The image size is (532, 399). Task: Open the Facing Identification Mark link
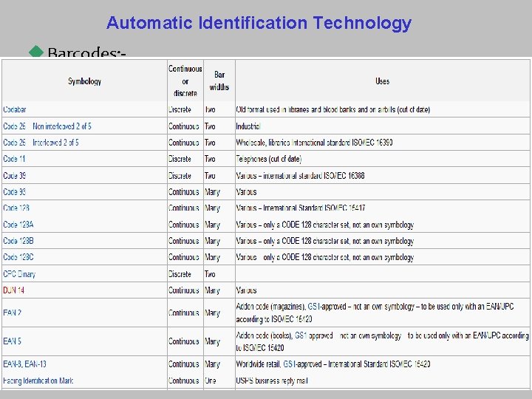tap(38, 381)
